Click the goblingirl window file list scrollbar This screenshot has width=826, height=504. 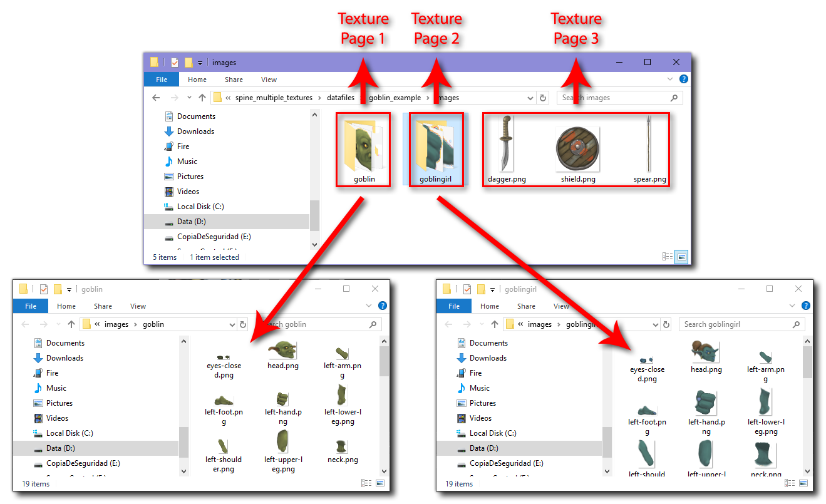click(807, 361)
